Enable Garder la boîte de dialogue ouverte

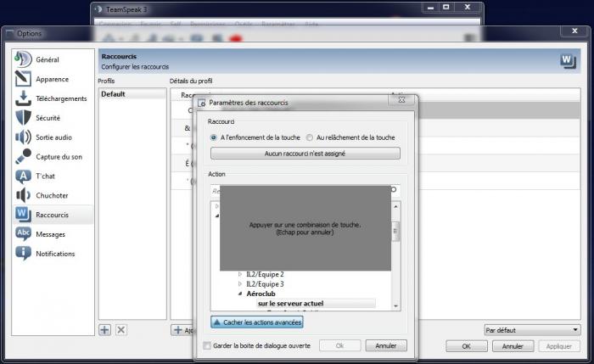[207, 345]
